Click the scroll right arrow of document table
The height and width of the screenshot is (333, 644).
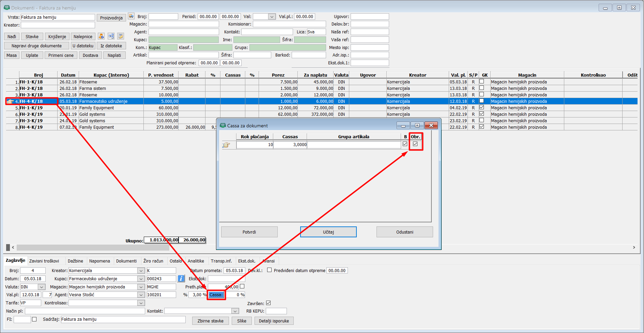634,248
